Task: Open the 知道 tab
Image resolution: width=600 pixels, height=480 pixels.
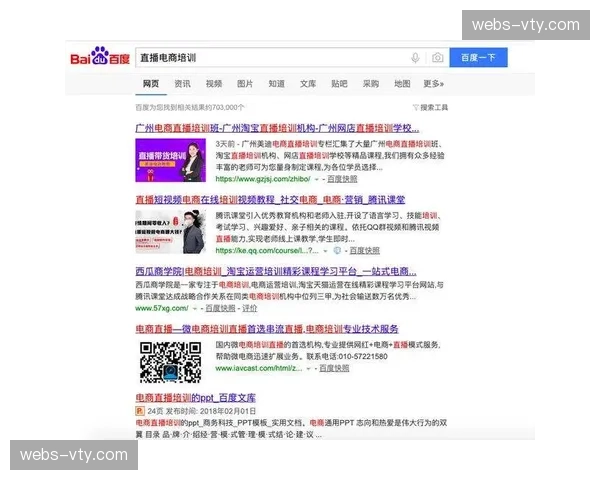Action: point(276,83)
